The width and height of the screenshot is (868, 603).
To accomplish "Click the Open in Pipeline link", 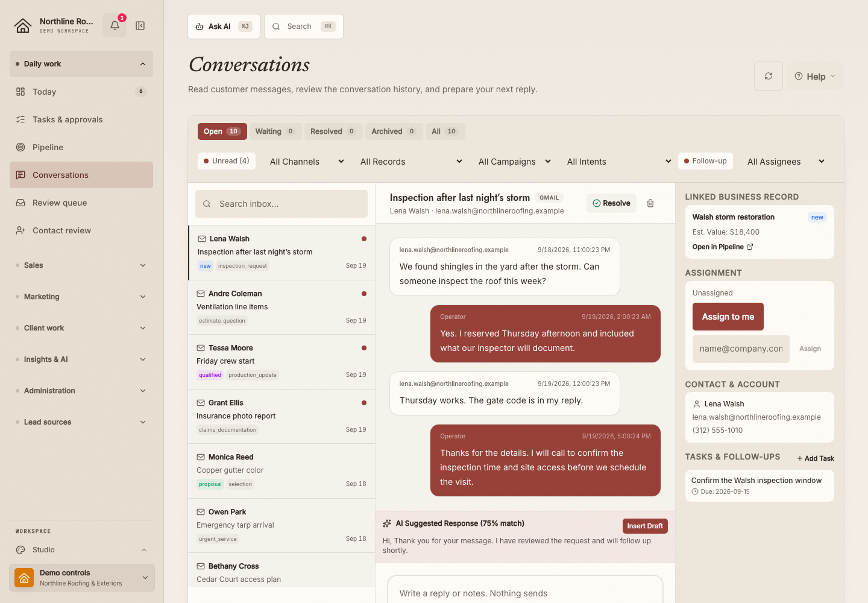I will coord(723,247).
